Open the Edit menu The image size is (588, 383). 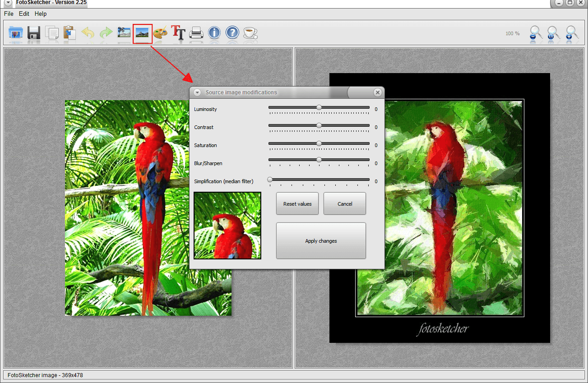(24, 14)
